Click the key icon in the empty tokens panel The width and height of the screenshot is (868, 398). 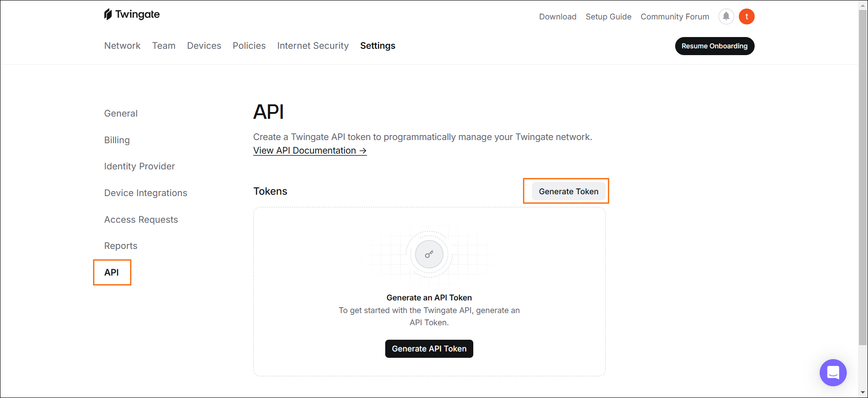click(x=429, y=254)
